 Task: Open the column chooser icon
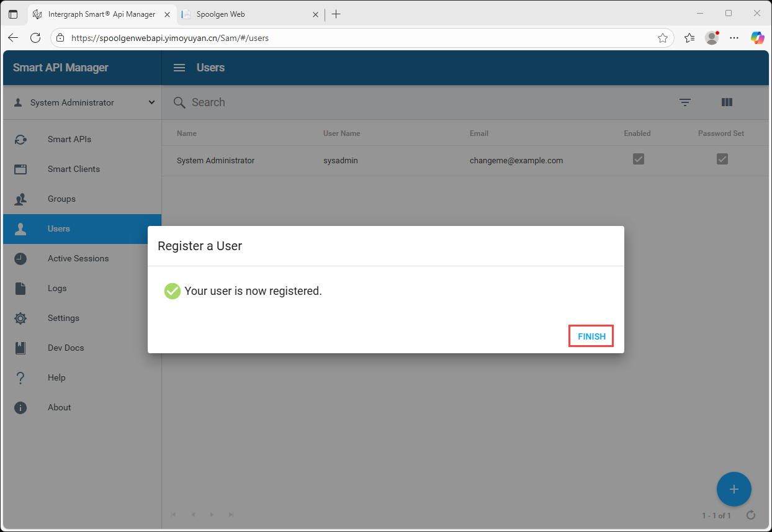(x=727, y=102)
